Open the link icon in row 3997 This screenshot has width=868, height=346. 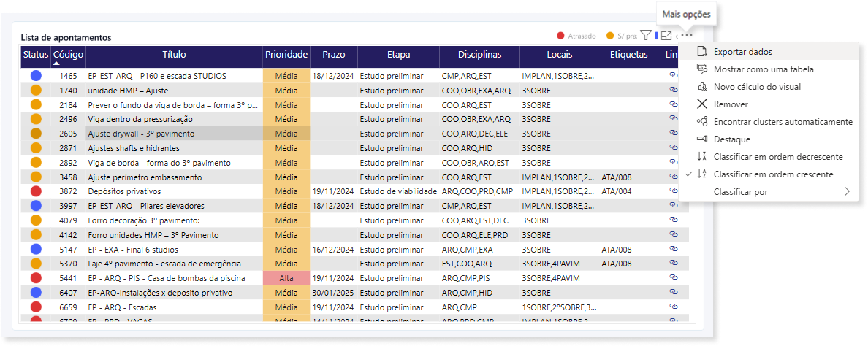(x=673, y=204)
